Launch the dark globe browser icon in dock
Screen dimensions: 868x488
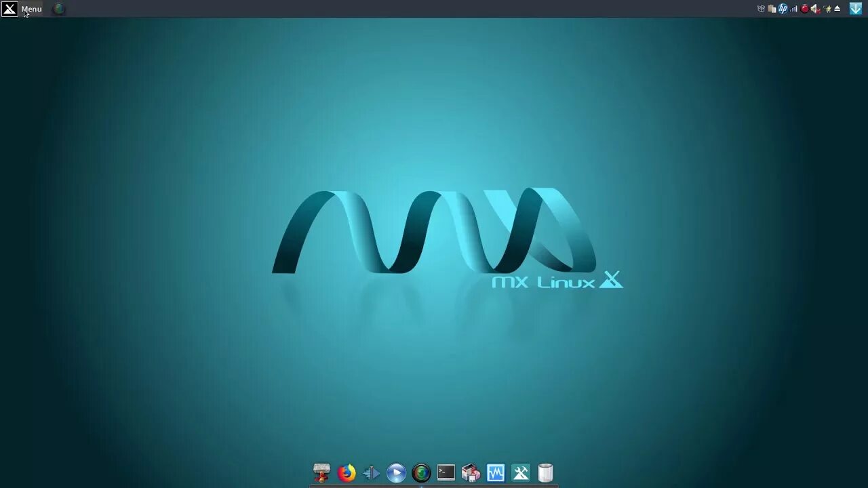coord(421,472)
